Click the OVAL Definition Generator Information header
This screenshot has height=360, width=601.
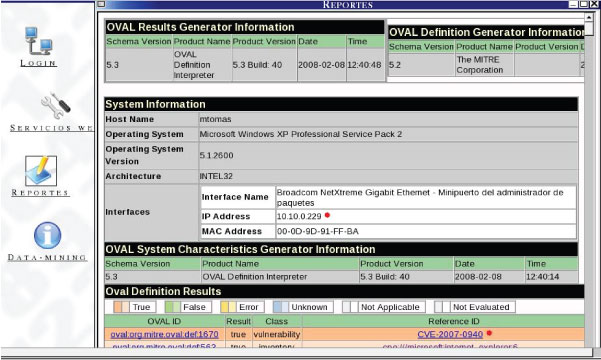(486, 32)
